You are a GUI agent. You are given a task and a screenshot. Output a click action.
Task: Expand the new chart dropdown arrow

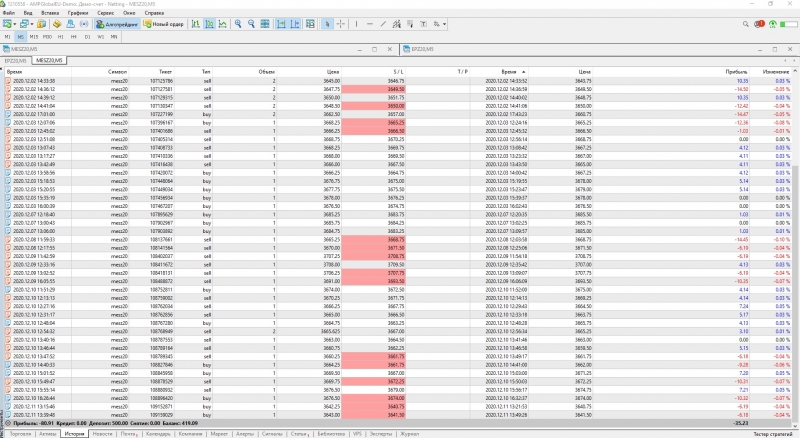click(x=15, y=24)
